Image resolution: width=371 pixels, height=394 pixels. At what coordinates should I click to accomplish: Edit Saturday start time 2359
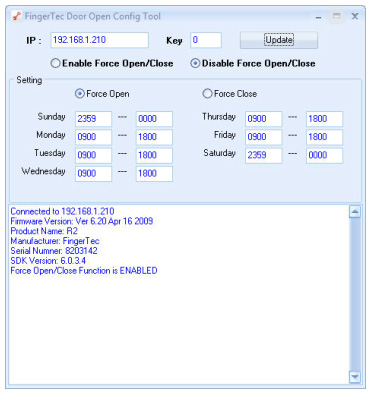click(x=264, y=155)
